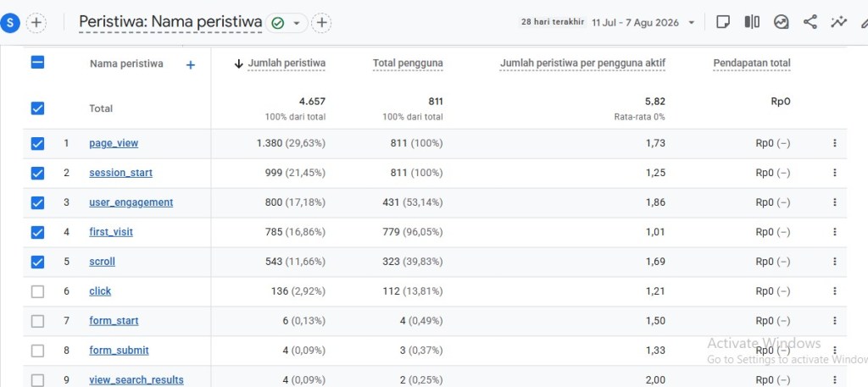This screenshot has height=387, width=868.
Task: Add a new comparison with the plus beside S
Action: (x=36, y=23)
